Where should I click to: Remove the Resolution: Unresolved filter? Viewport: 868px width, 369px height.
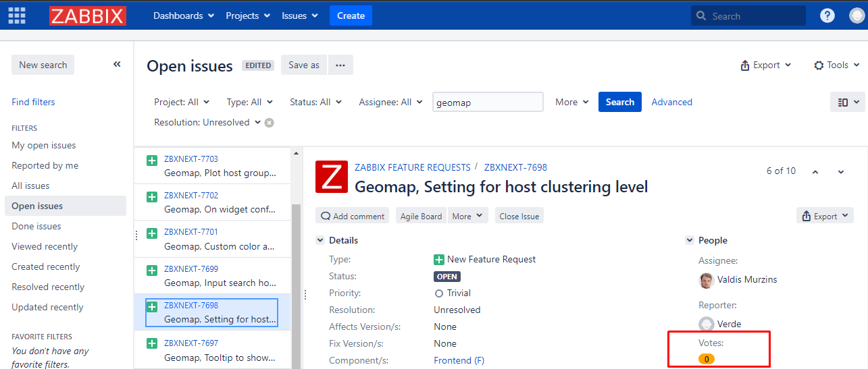tap(270, 123)
